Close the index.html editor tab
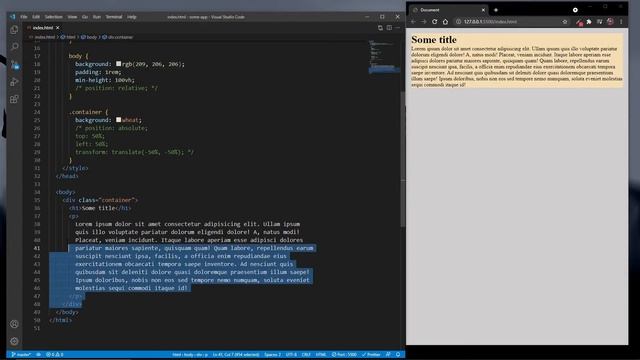The height and width of the screenshot is (360, 640). click(58, 28)
